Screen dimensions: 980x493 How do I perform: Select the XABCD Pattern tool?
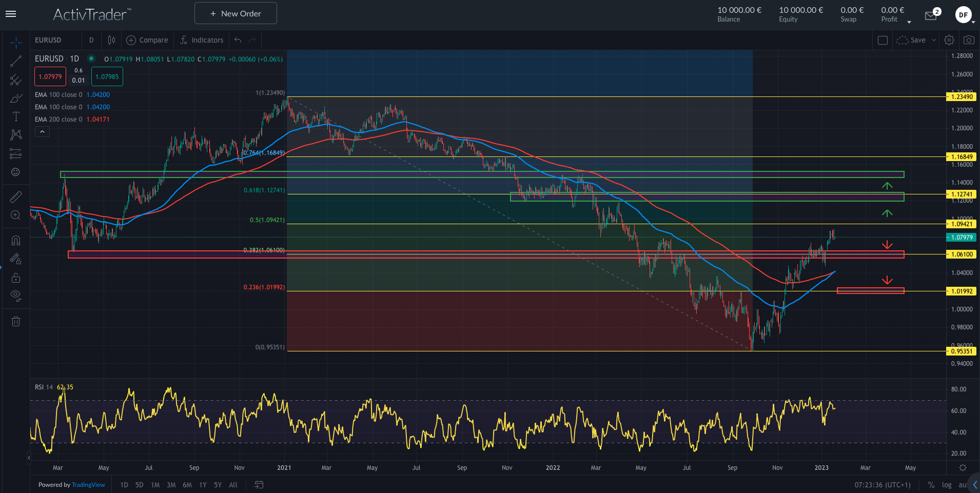point(16,134)
